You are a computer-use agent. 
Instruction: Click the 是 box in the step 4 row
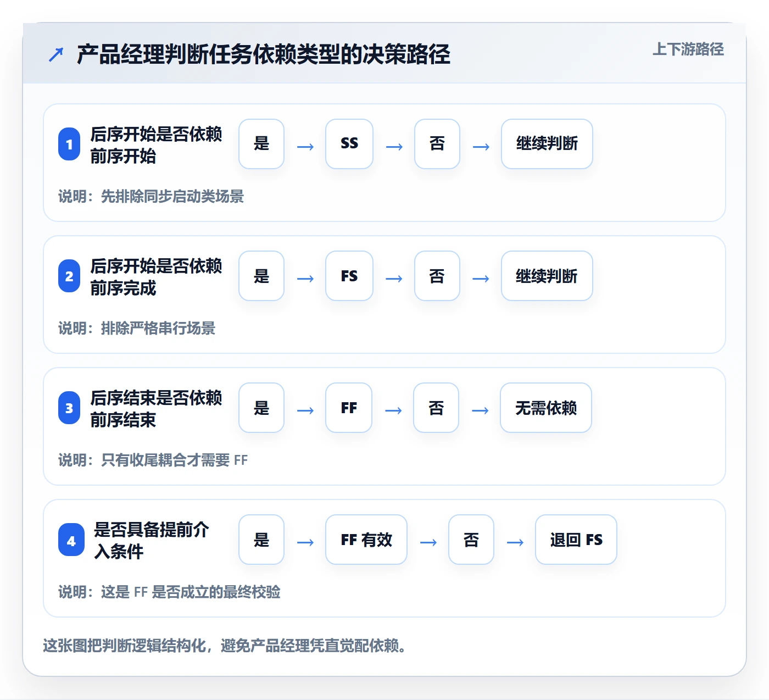click(261, 540)
